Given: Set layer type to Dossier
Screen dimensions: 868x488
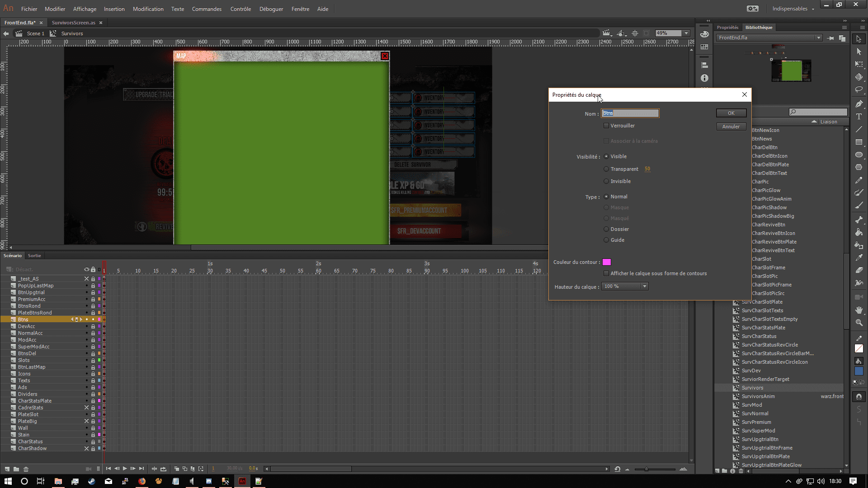Looking at the screenshot, I should coord(606,229).
